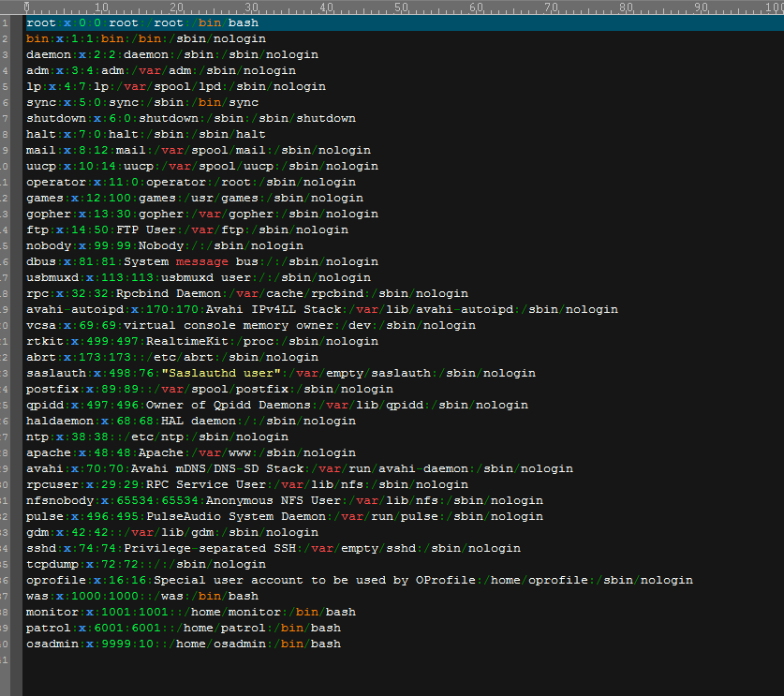Click the abrt:x:173:173 line
784x696 pixels.
[x=172, y=358]
